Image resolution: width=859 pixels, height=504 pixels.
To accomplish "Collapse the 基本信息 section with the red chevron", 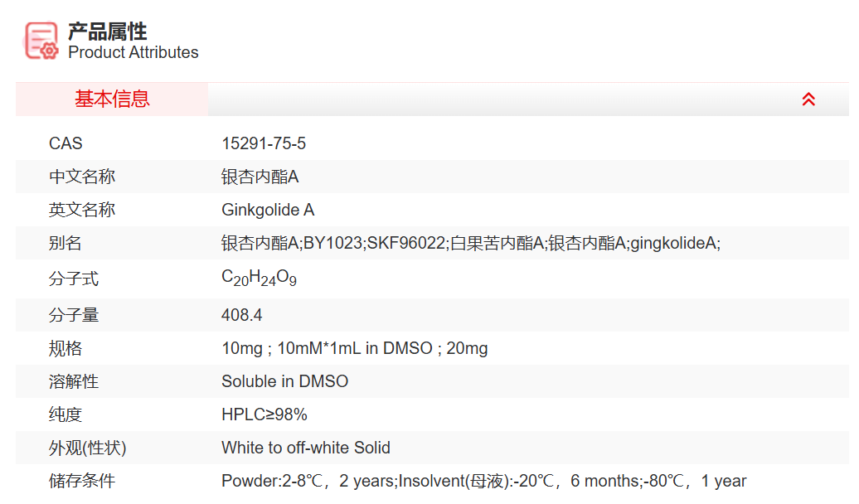I will (808, 99).
